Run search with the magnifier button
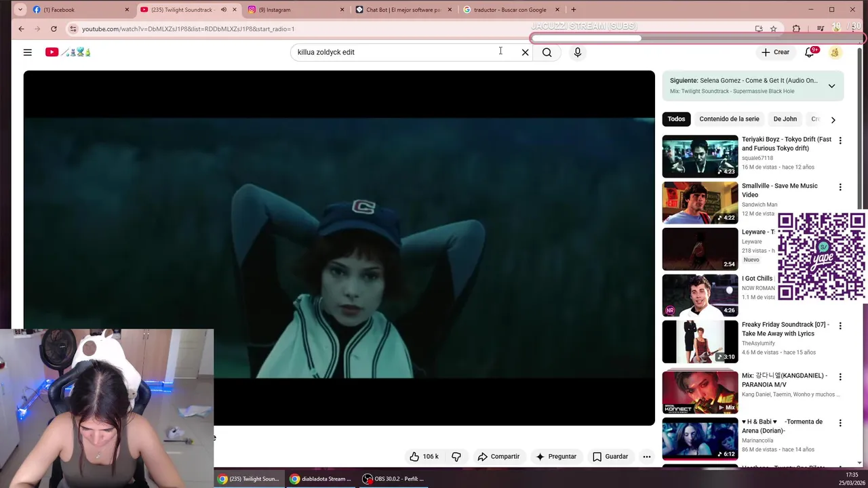 coord(547,52)
